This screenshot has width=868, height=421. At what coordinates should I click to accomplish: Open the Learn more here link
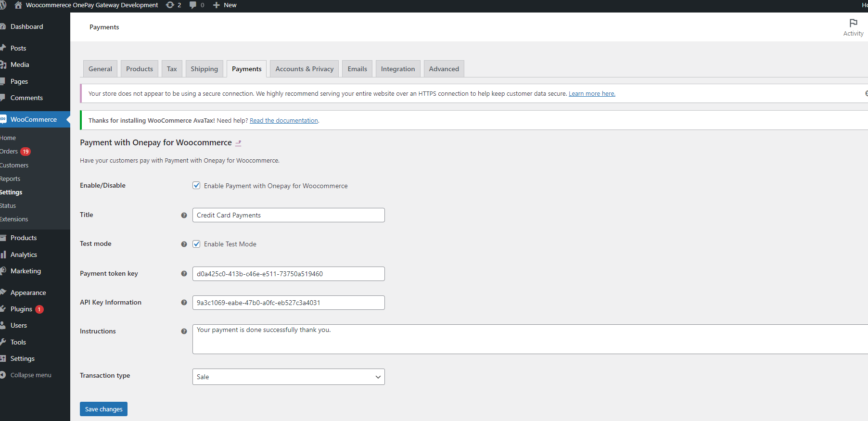(592, 94)
